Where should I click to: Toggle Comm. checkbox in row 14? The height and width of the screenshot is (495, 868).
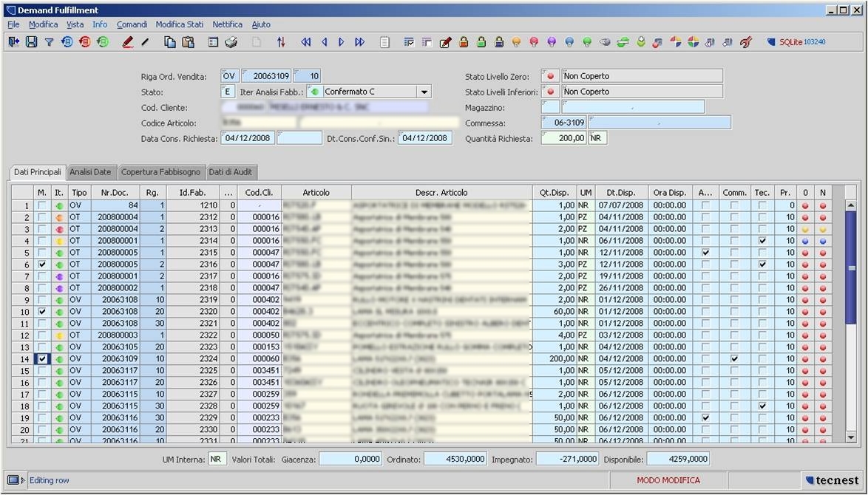pos(734,358)
